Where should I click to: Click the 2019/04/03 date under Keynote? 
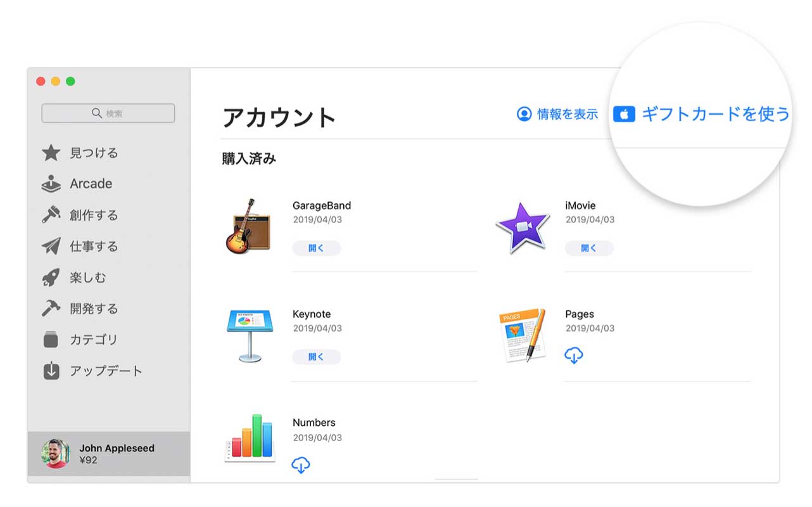pyautogui.click(x=317, y=328)
